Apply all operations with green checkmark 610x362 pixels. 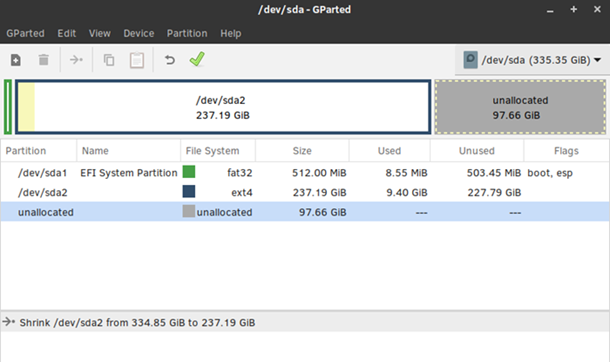[x=197, y=59]
